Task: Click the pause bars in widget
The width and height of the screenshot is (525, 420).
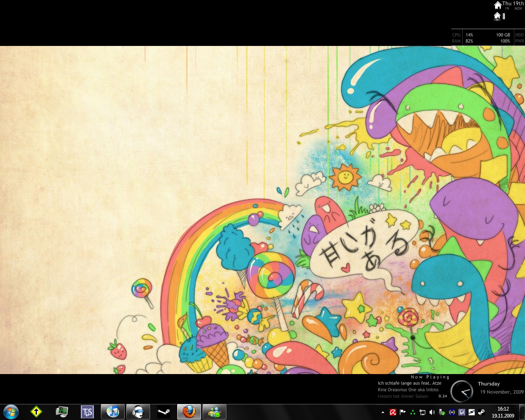Action: pos(504,16)
